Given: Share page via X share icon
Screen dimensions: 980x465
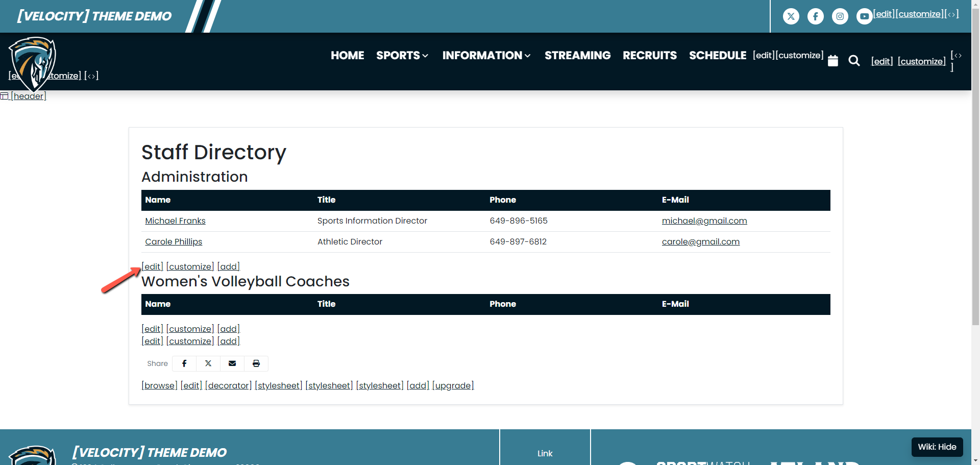Looking at the screenshot, I should click(x=208, y=363).
